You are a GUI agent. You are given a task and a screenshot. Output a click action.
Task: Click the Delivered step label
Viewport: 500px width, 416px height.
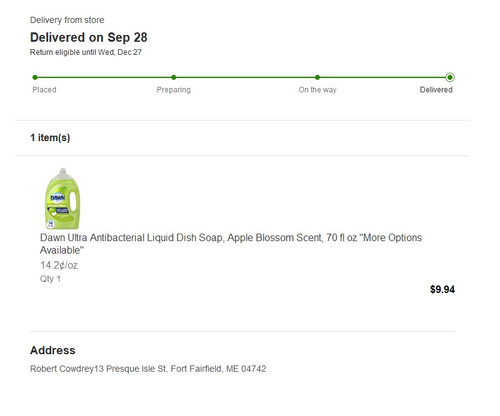[436, 90]
